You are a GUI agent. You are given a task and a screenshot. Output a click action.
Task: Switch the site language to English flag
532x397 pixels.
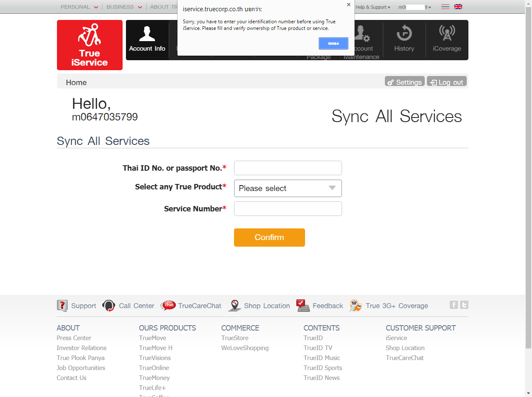click(458, 7)
